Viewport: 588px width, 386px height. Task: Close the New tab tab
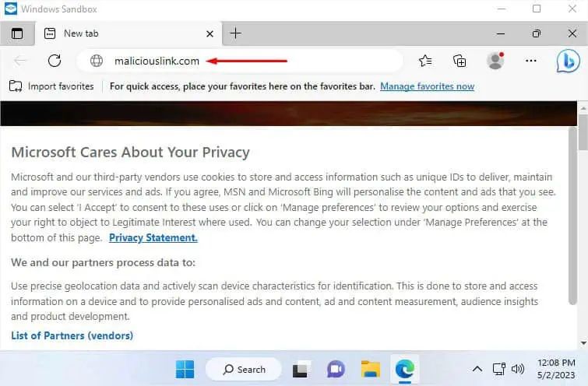pos(209,33)
